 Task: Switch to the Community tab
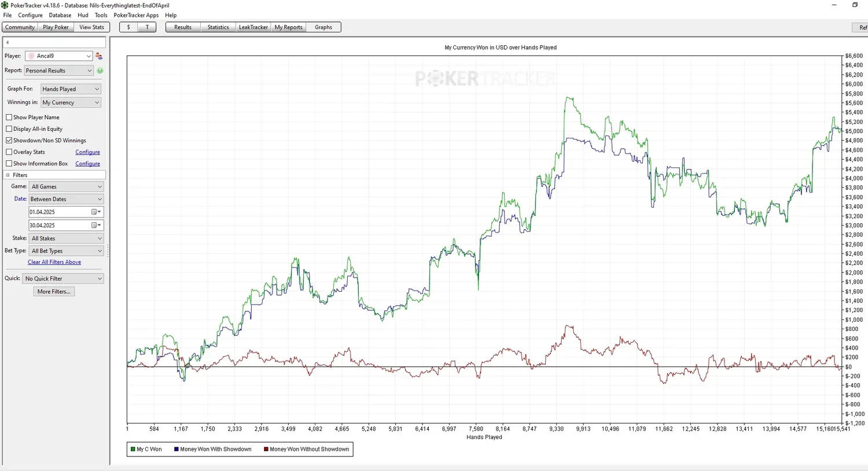[x=20, y=27]
